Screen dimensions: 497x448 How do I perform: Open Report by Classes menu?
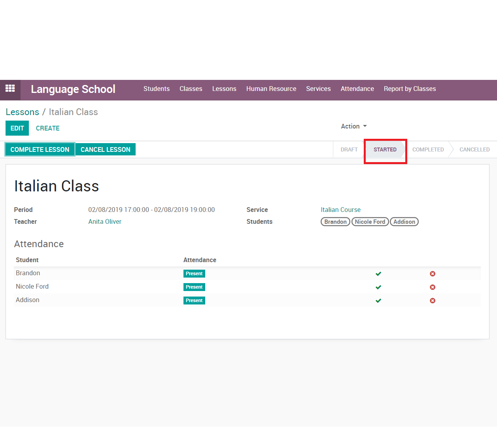(x=410, y=89)
